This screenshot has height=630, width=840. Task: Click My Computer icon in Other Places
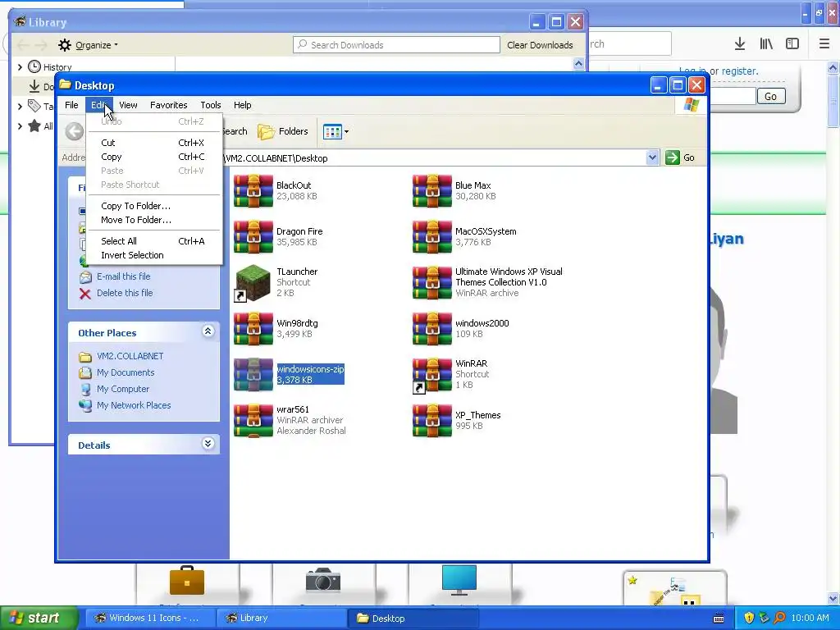pyautogui.click(x=85, y=389)
